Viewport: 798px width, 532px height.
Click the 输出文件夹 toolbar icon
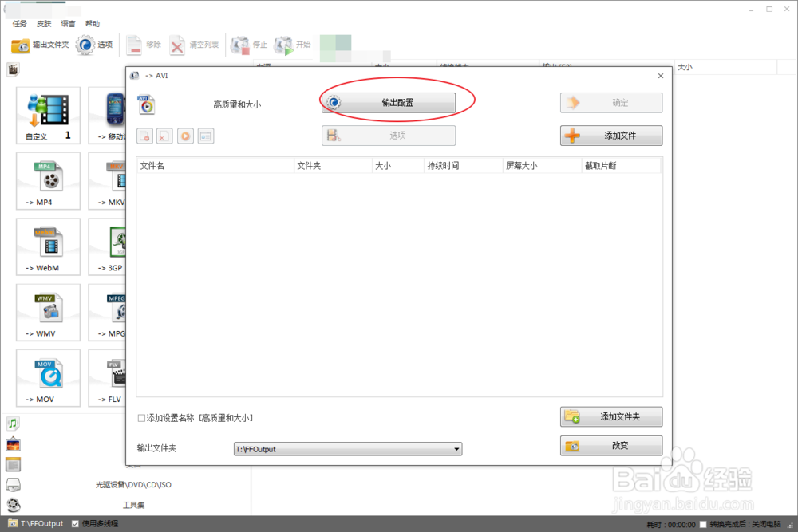pyautogui.click(x=40, y=45)
